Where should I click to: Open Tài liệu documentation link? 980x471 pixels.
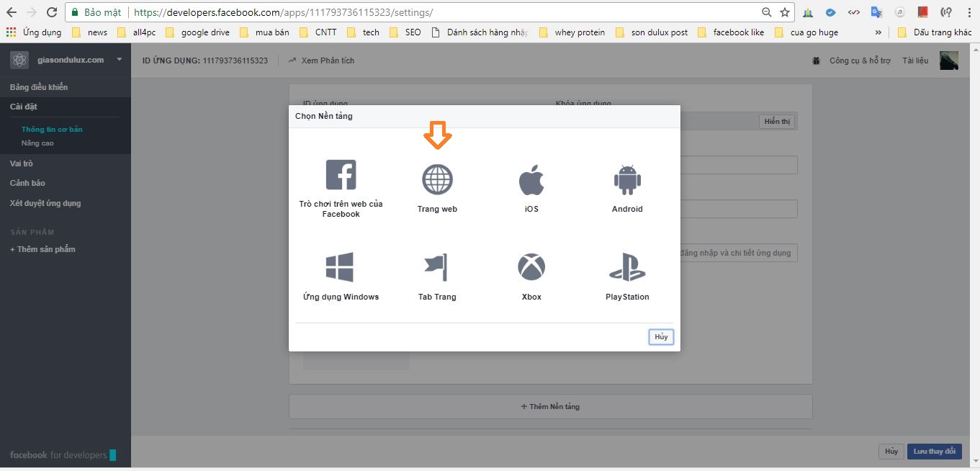[915, 60]
